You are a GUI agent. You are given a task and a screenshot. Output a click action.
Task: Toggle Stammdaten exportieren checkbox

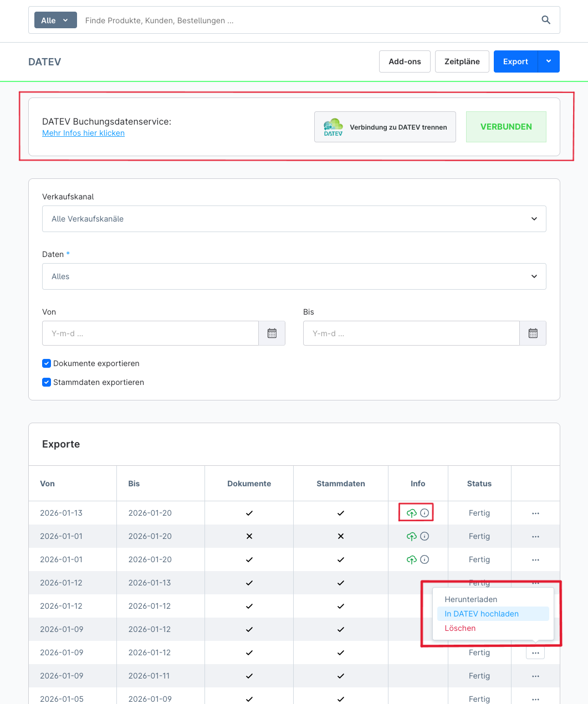click(47, 382)
